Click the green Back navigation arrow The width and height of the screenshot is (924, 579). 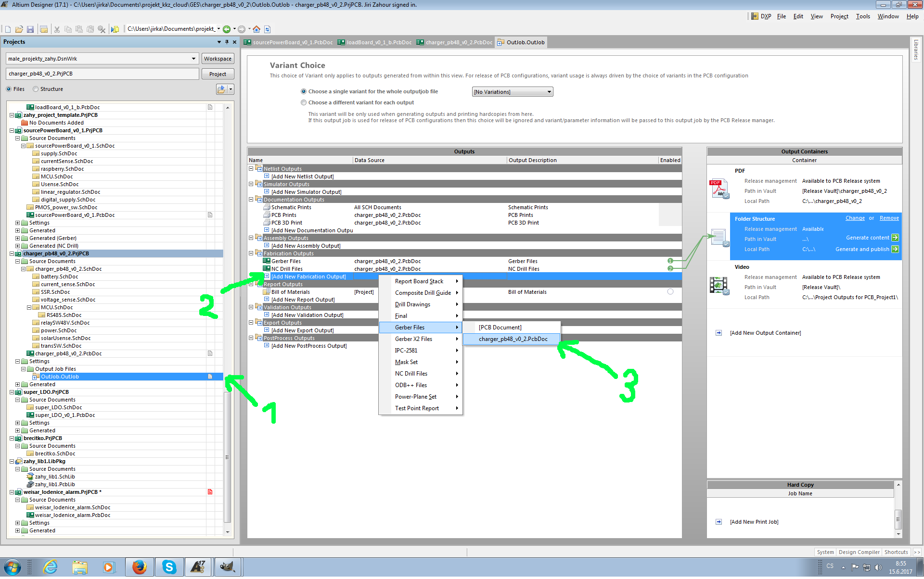click(227, 29)
